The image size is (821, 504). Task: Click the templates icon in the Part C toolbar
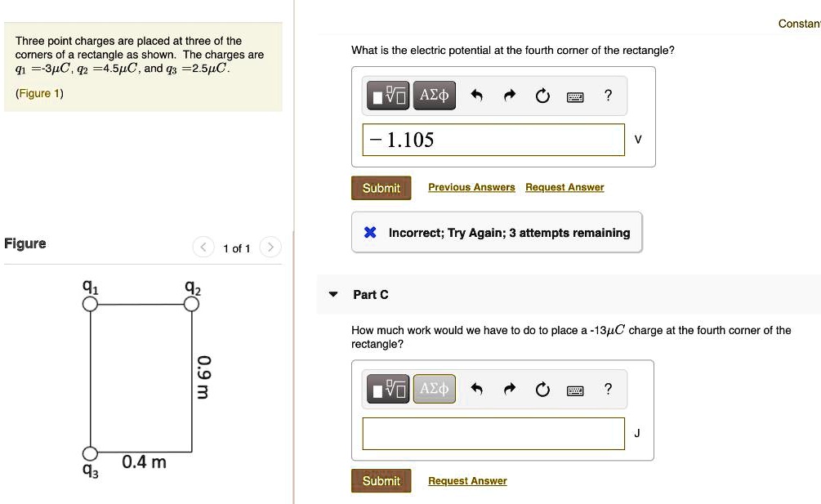point(386,390)
